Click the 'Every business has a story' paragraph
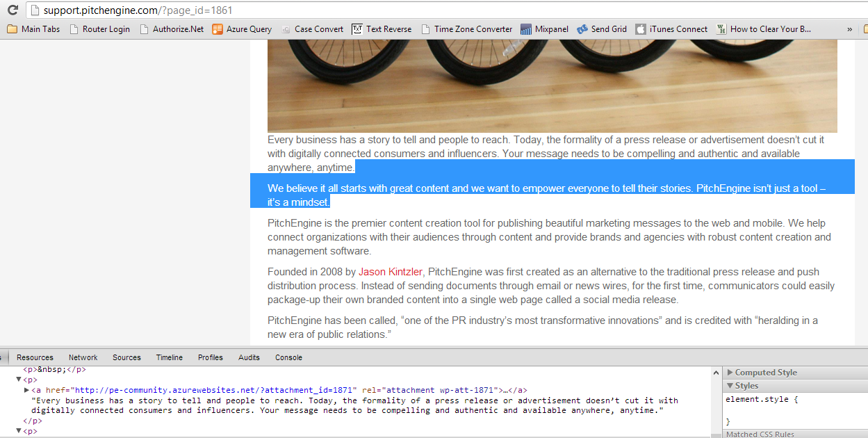Image resolution: width=868 pixels, height=438 pixels. [546, 154]
